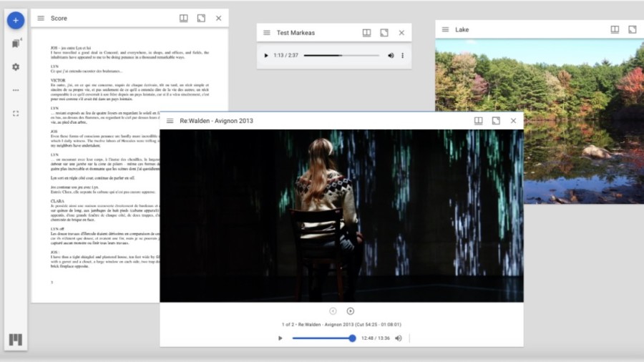Toggle book view layout in Re:Walden window
The width and height of the screenshot is (644, 362).
coord(479,121)
